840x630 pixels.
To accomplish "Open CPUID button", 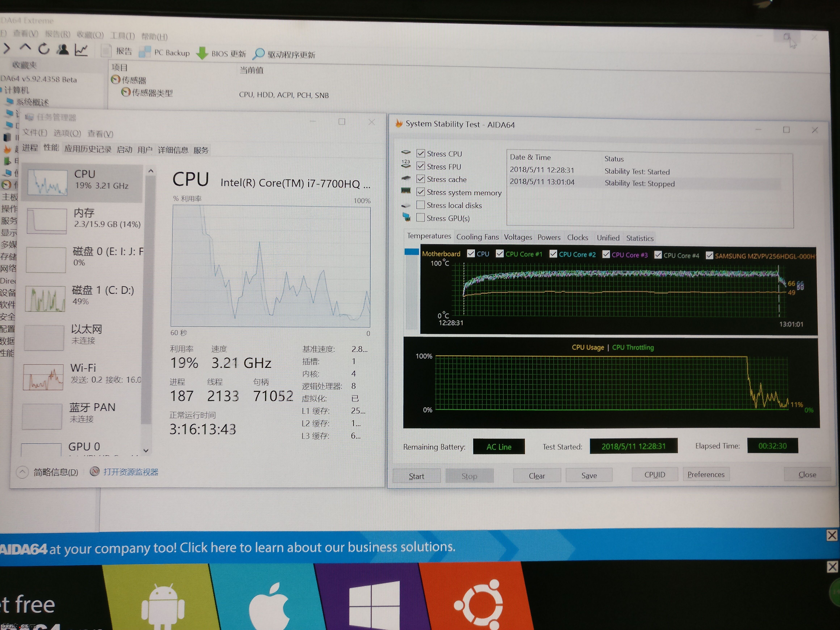I will tap(655, 475).
